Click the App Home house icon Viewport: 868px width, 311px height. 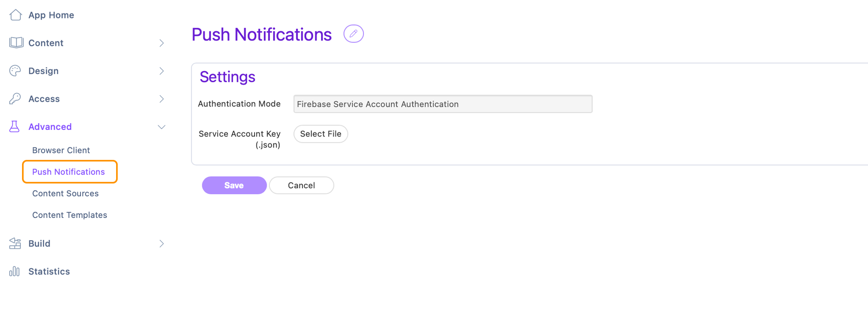click(x=16, y=15)
